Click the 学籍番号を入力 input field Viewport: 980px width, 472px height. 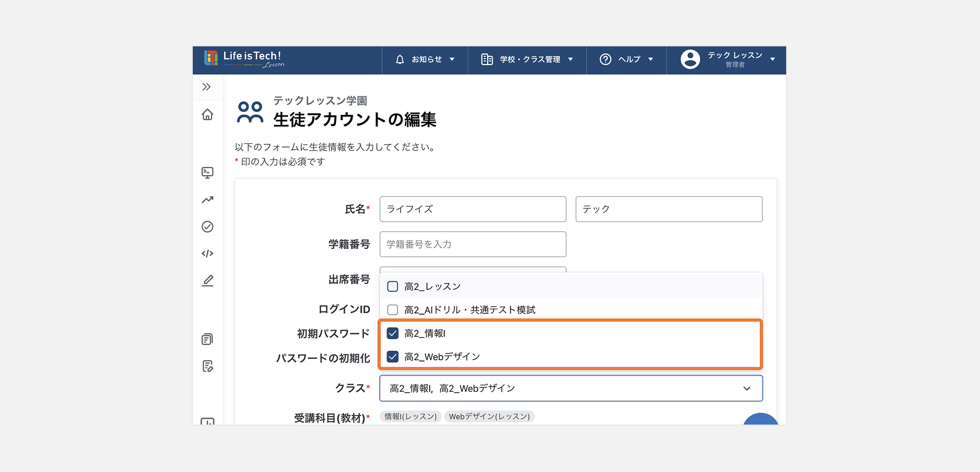(473, 244)
